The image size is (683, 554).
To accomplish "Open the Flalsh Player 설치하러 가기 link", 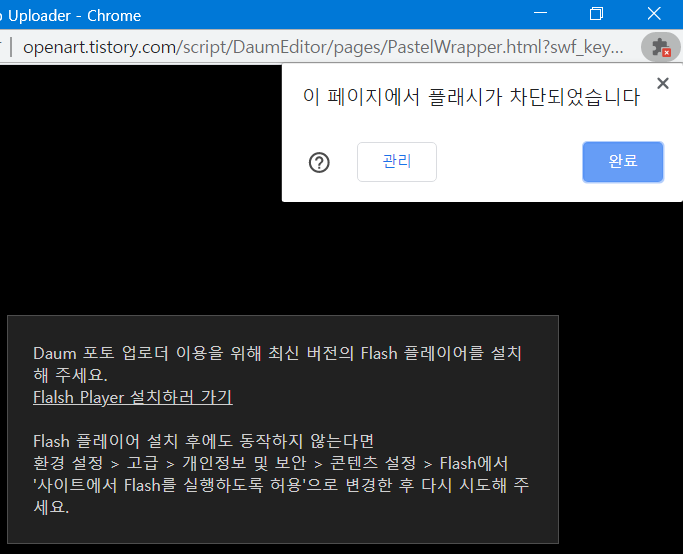I will pos(133,397).
